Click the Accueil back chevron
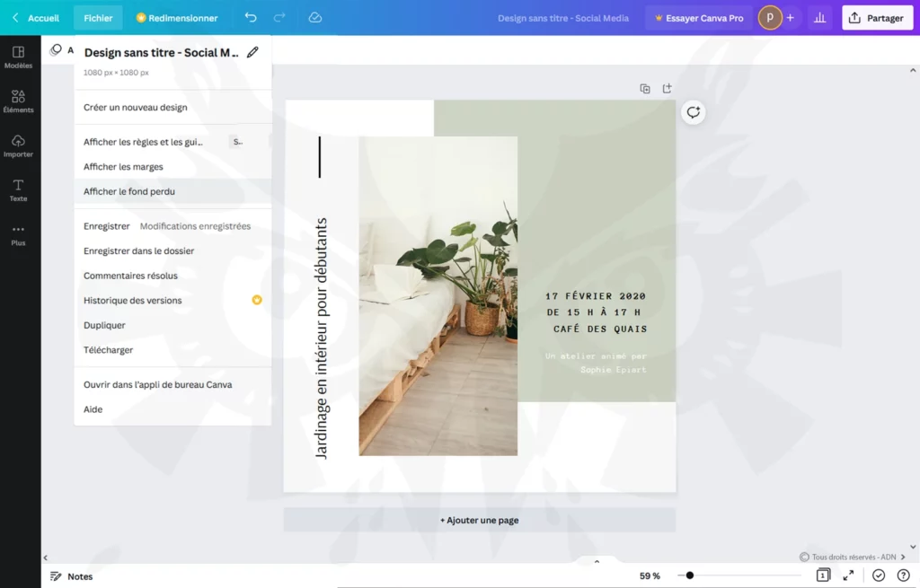The width and height of the screenshot is (920, 588). click(16, 18)
